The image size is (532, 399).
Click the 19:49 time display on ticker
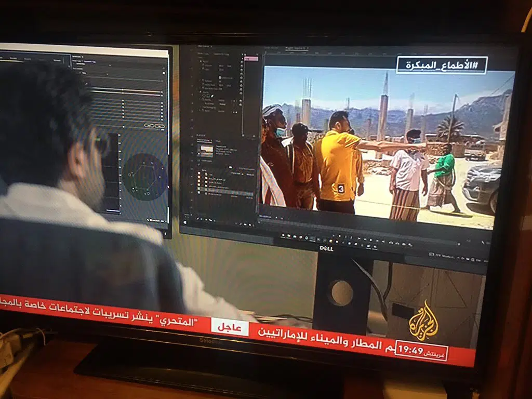click(x=410, y=350)
